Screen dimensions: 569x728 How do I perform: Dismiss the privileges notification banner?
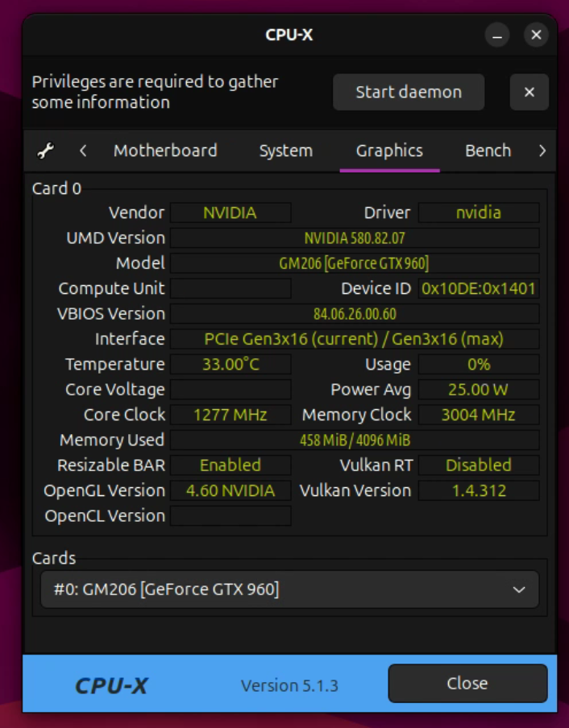[x=529, y=93]
